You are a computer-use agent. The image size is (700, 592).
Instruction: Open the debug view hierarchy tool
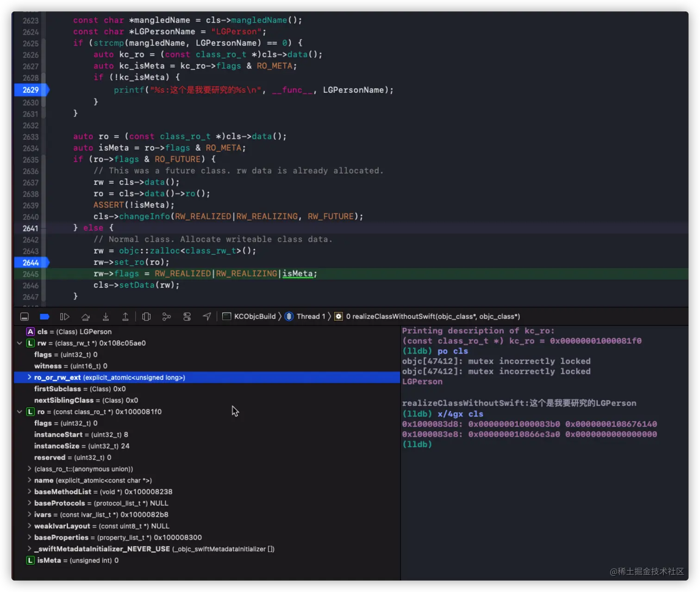(x=146, y=317)
